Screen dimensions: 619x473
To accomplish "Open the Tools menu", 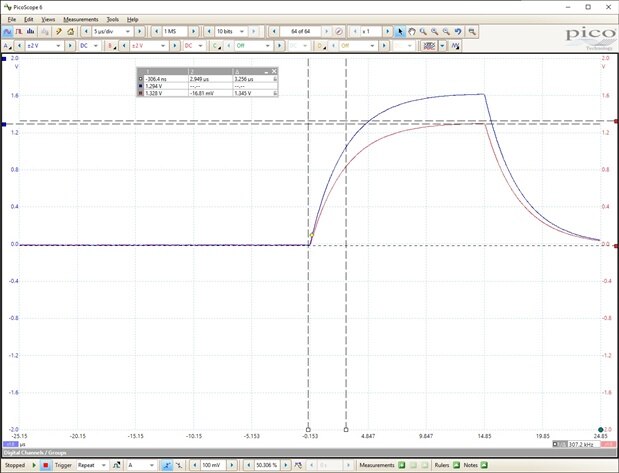I will [x=112, y=19].
